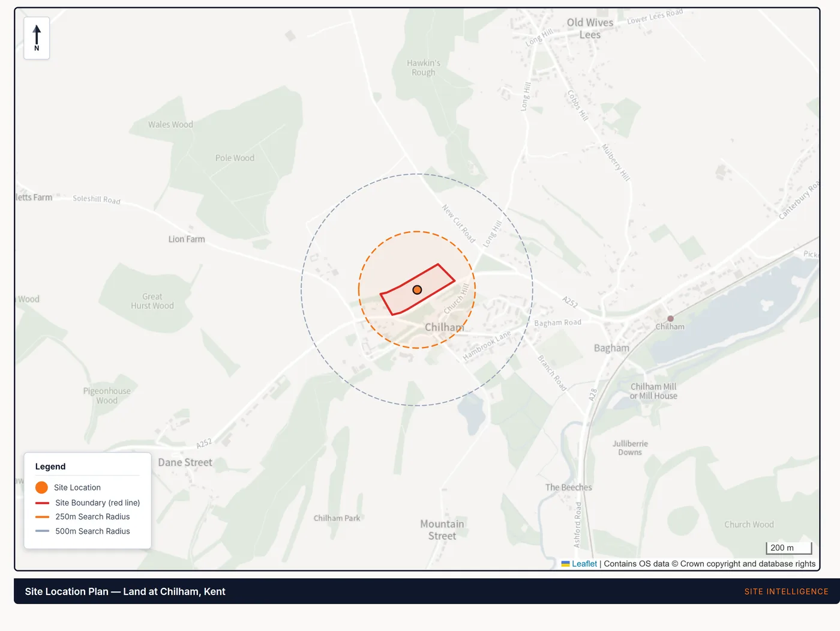Click the 'Hambrook Lane' road label
Viewport: 840px width, 631px height.
click(487, 346)
